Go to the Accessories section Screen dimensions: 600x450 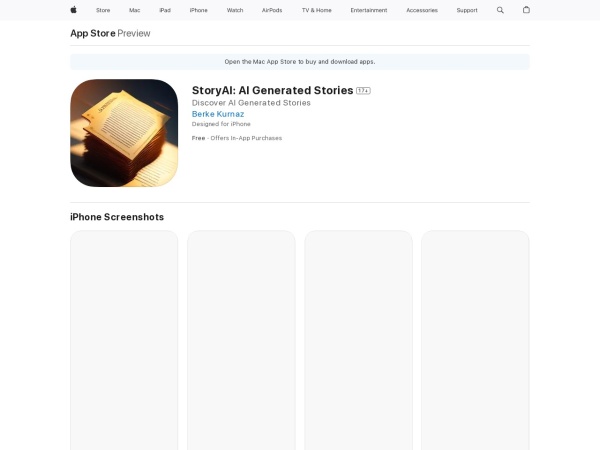click(x=421, y=10)
